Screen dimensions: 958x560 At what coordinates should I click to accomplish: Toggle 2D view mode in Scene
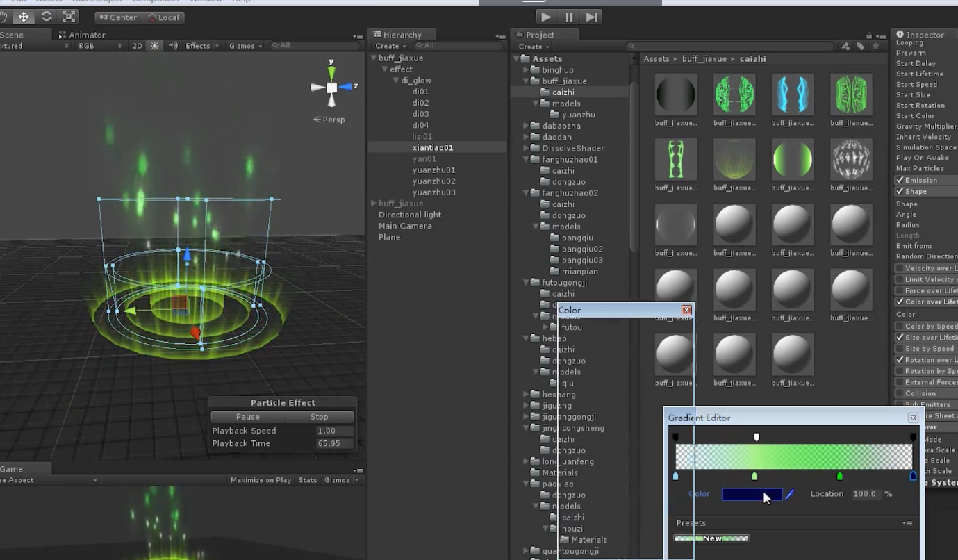click(137, 46)
